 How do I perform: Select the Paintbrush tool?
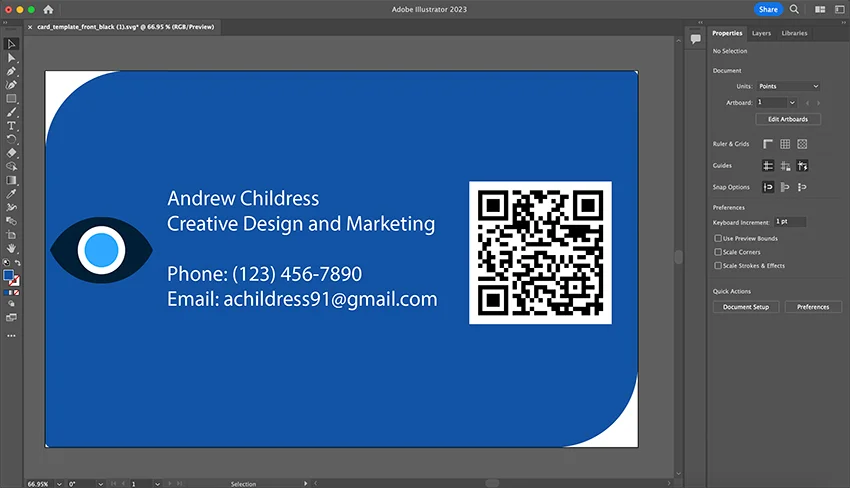pyautogui.click(x=11, y=112)
